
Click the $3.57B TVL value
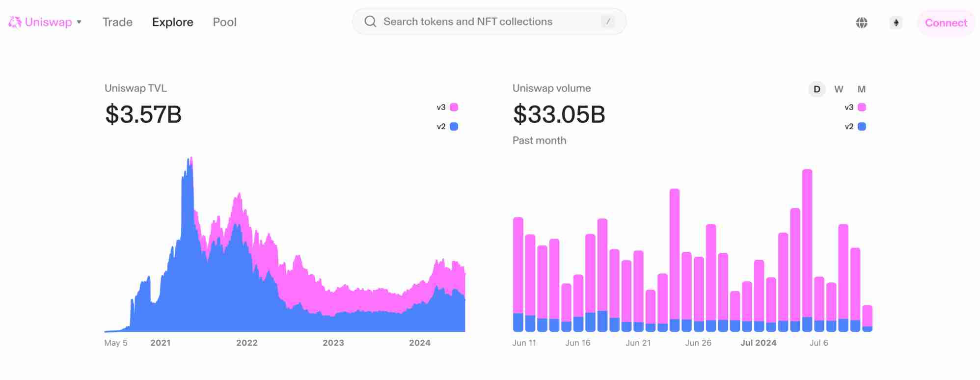pos(143,114)
